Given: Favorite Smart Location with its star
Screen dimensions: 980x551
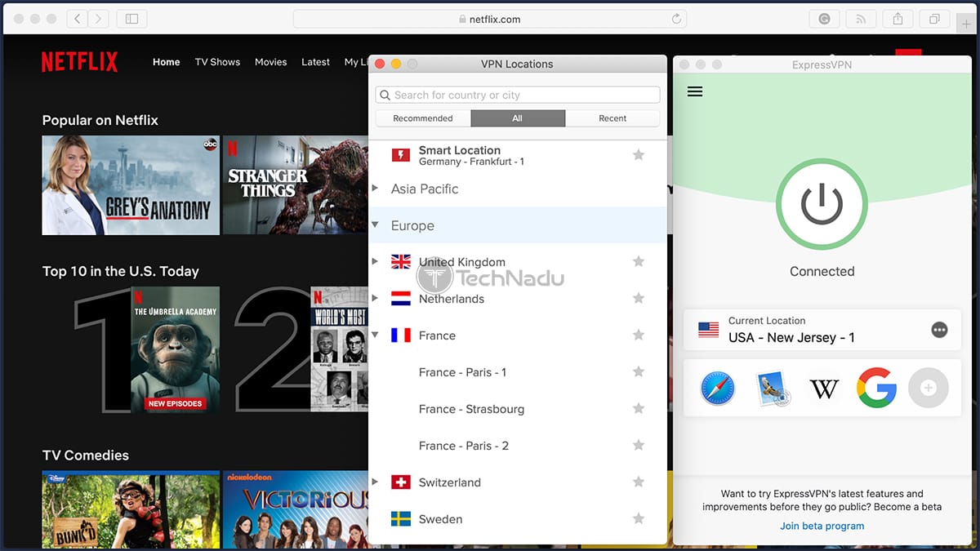Looking at the screenshot, I should pos(639,155).
